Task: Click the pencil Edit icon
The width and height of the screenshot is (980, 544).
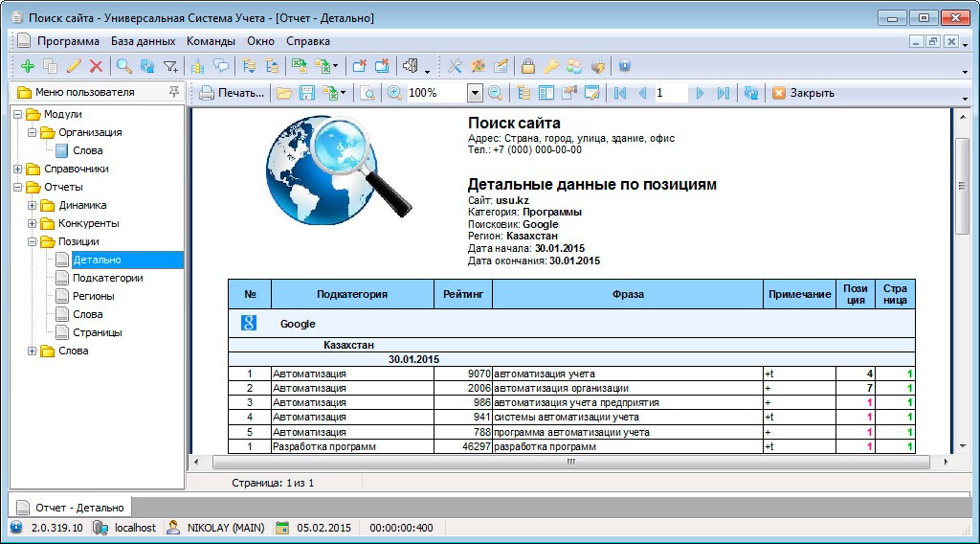Action: [74, 66]
